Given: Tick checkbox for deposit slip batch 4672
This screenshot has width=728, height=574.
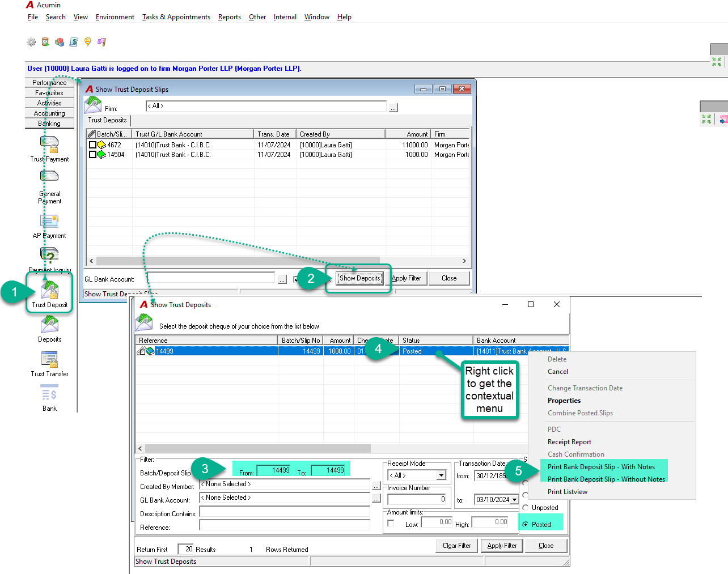Looking at the screenshot, I should (x=92, y=145).
